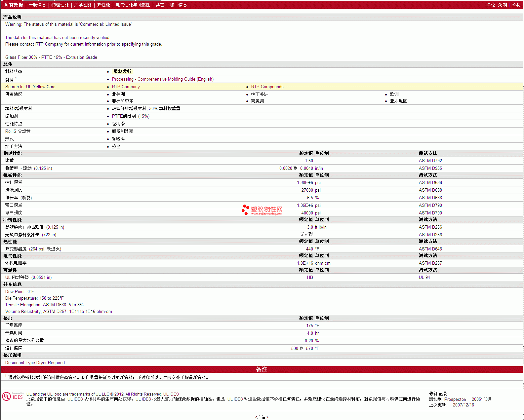Image resolution: width=524 pixels, height=420 pixels.
Task: Click the ASTM D257 test method text
Action: click(x=430, y=263)
